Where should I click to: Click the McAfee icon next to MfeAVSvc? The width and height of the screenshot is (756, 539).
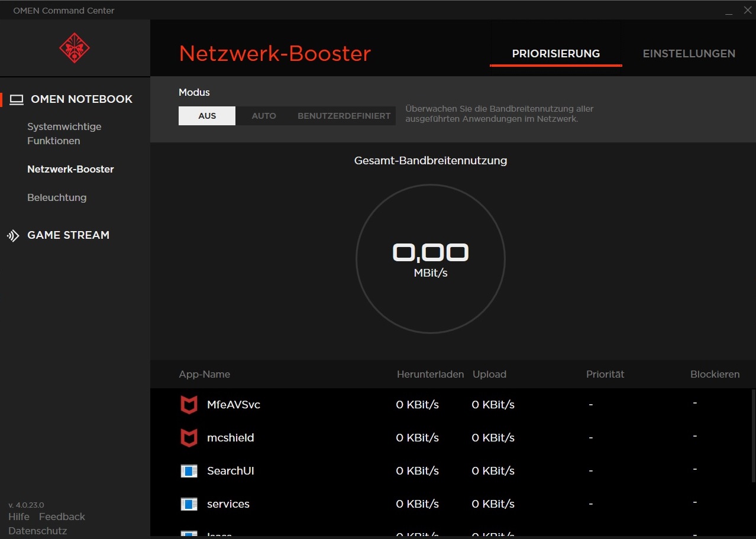(x=188, y=405)
